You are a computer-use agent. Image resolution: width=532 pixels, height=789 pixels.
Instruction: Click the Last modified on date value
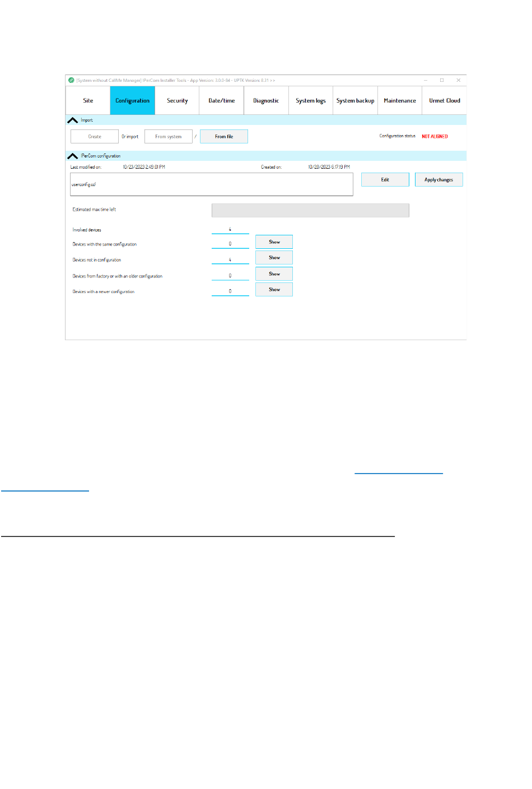coord(144,167)
